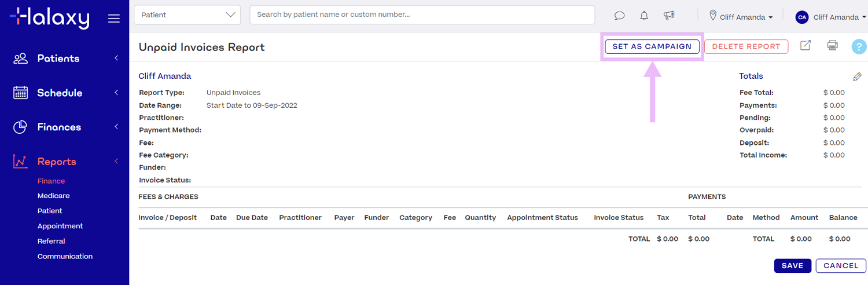
Task: Click the export report icon
Action: 806,46
